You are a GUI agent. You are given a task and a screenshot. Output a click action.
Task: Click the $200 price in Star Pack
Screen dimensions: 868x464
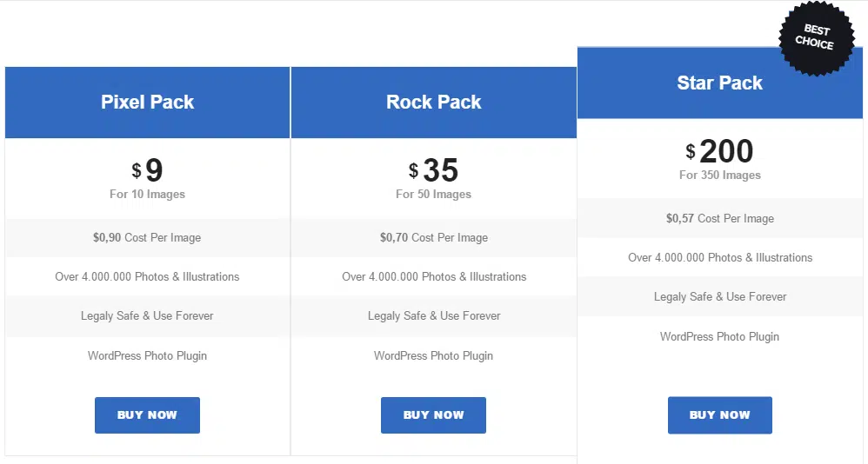pyautogui.click(x=719, y=150)
